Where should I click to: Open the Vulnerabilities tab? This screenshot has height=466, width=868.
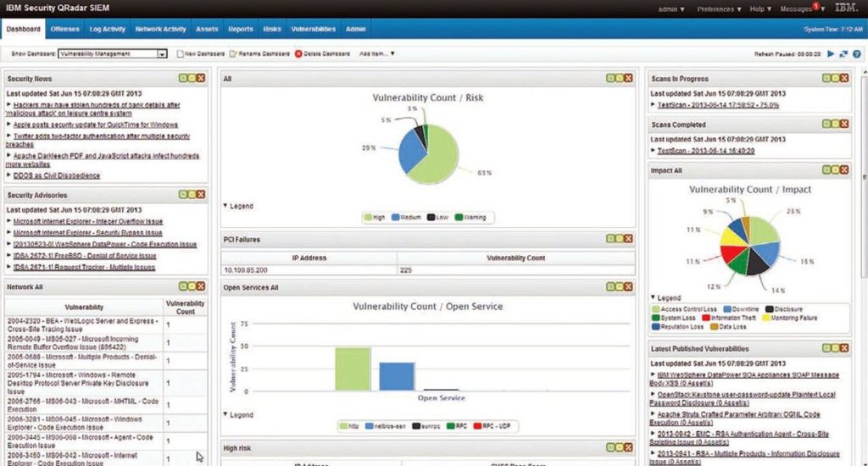[314, 29]
